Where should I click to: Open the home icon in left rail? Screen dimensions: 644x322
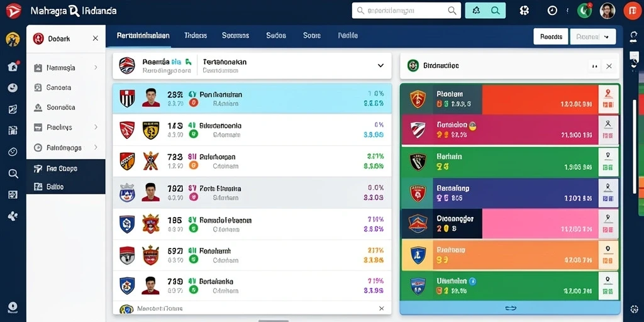13,66
